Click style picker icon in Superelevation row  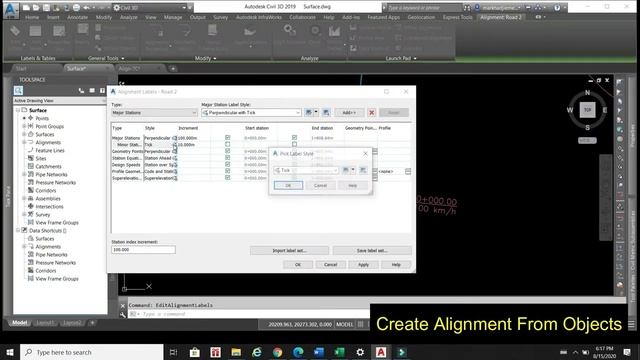175,178
